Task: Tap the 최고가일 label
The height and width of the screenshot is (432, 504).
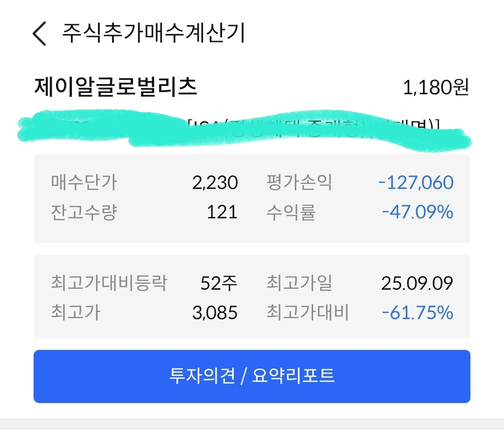Action: click(299, 283)
